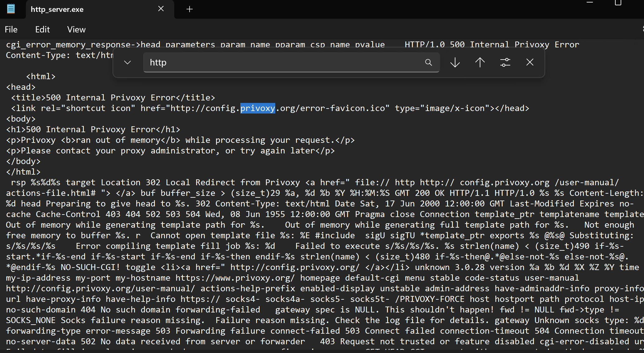
Task: Click the http://config.privoxy.org/user-manual/ text
Action: click(x=100, y=288)
